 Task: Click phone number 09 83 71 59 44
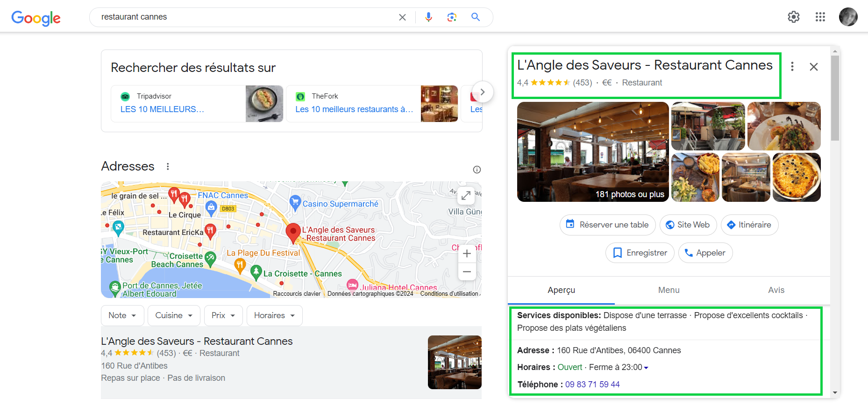592,385
